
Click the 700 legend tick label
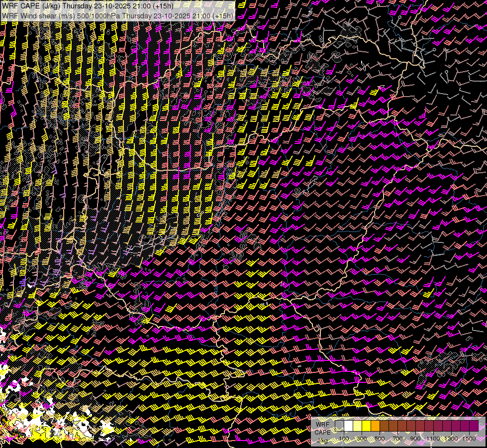coord(397,438)
